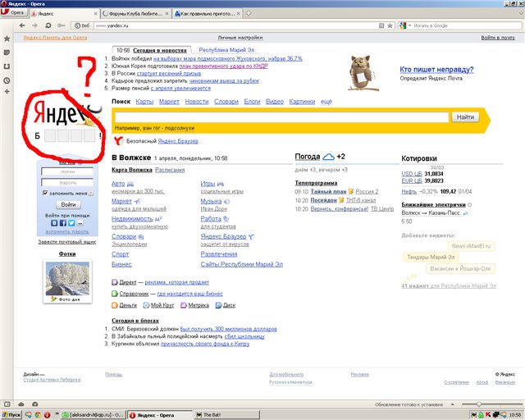
Task: Click the Yandex Browser logo icon
Action: 118,141
